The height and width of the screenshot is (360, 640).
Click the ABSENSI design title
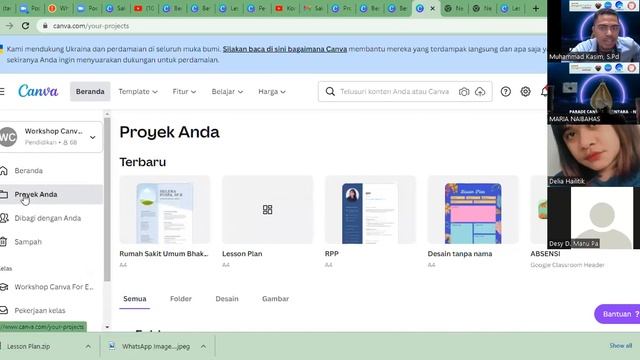point(545,253)
